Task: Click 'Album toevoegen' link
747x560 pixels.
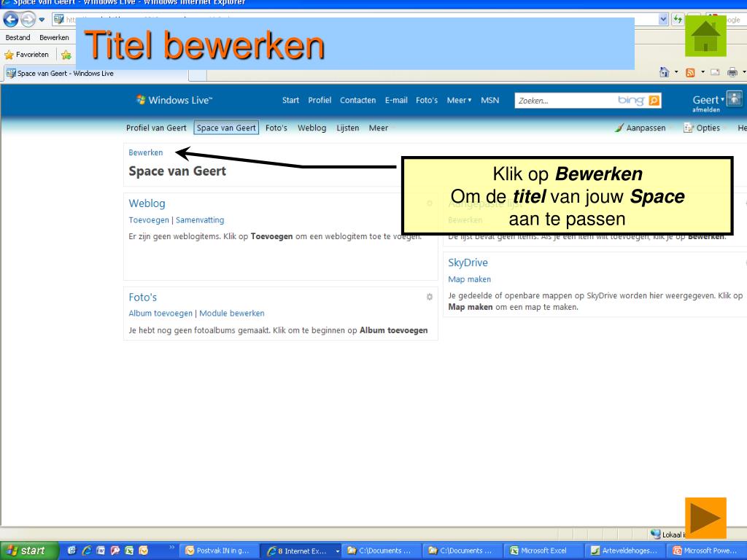Action: tap(160, 314)
